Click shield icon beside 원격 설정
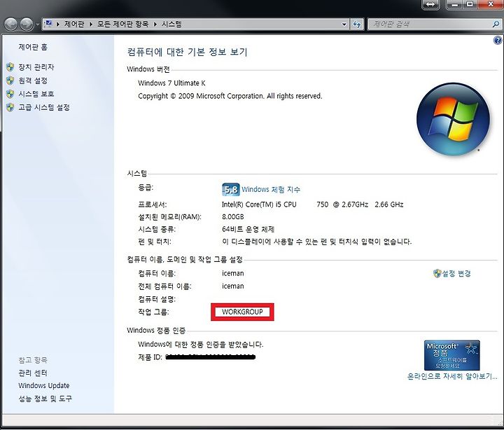This screenshot has width=504, height=430. 10,81
